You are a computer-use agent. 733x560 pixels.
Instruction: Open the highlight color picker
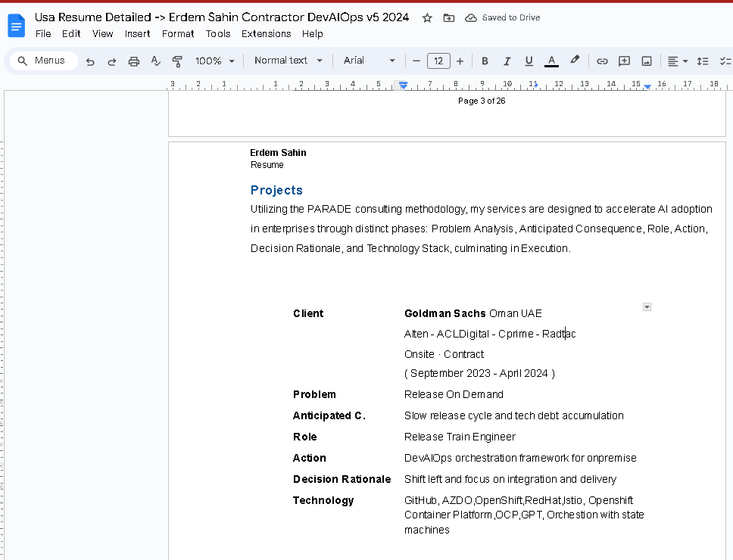[x=575, y=61]
